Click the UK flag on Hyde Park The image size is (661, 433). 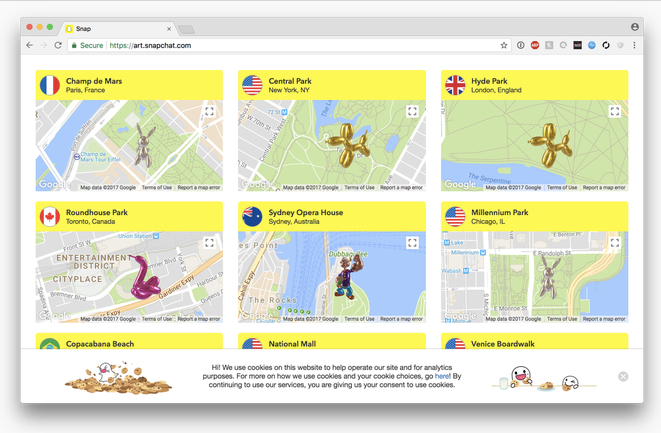click(x=455, y=85)
